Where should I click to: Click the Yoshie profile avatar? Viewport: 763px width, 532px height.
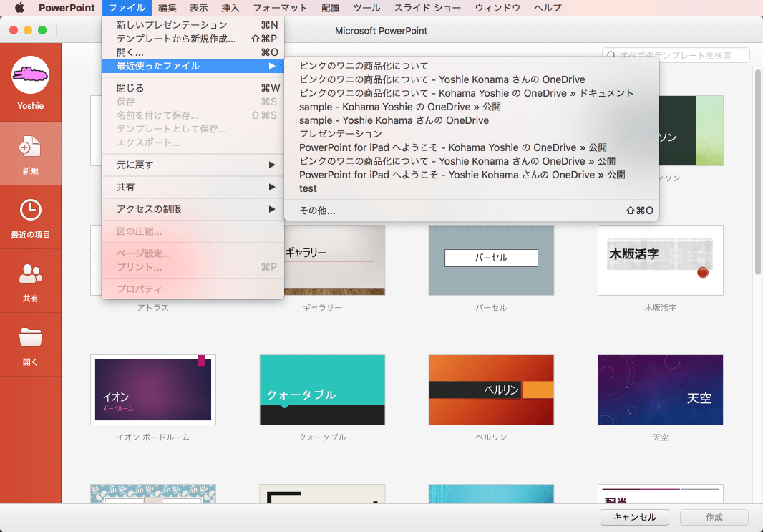(30, 74)
